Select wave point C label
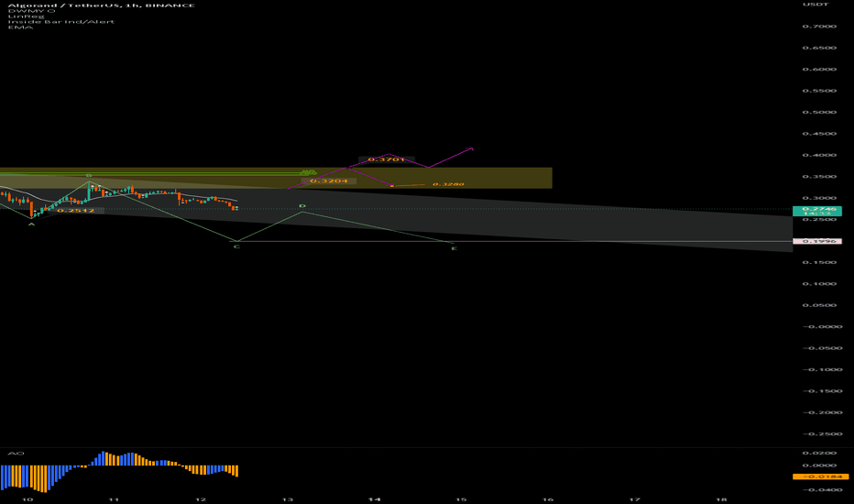This screenshot has height=504, width=854. [236, 247]
